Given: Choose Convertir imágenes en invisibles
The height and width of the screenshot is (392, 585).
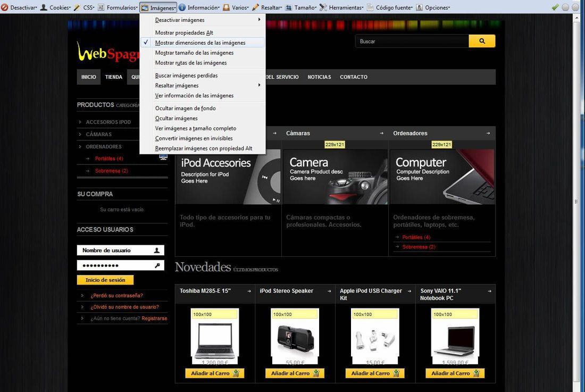Looking at the screenshot, I should [203, 138].
